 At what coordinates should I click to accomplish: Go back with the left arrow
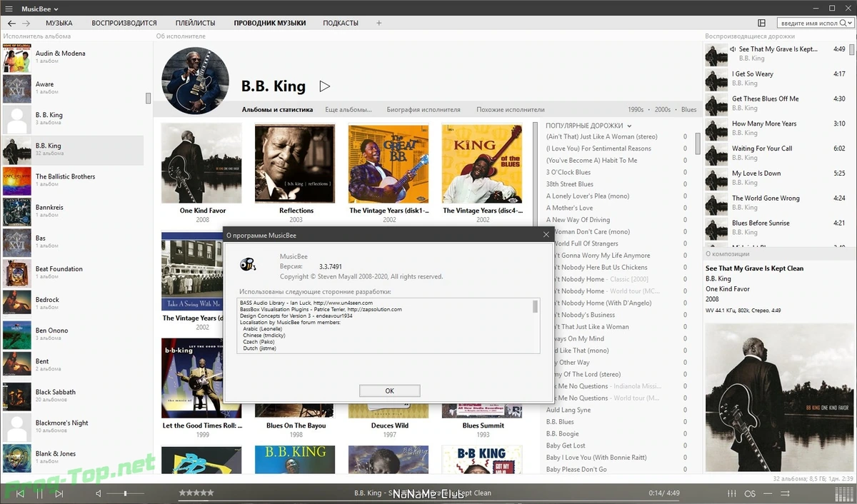(11, 23)
